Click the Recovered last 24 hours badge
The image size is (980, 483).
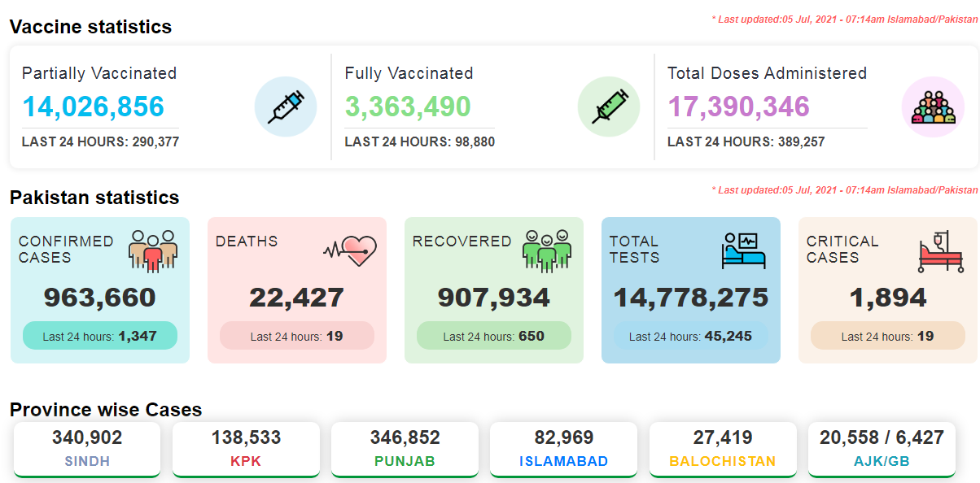(493, 336)
